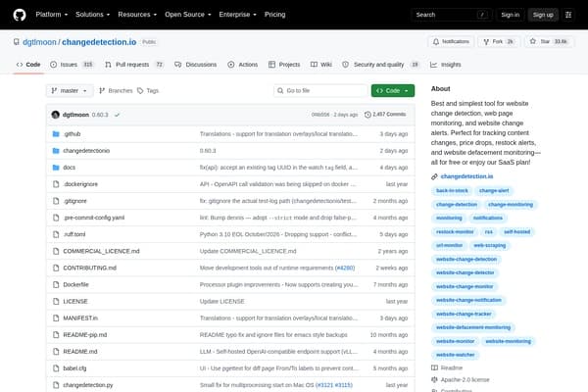
Task: Select the website-watcher topic tag
Action: coord(456,355)
